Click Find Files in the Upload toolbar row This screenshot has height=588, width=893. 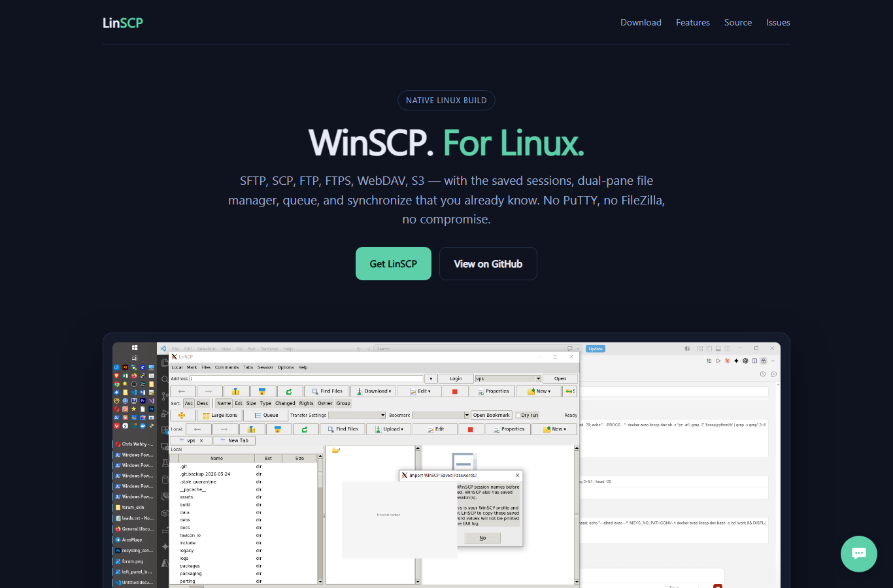pyautogui.click(x=343, y=429)
